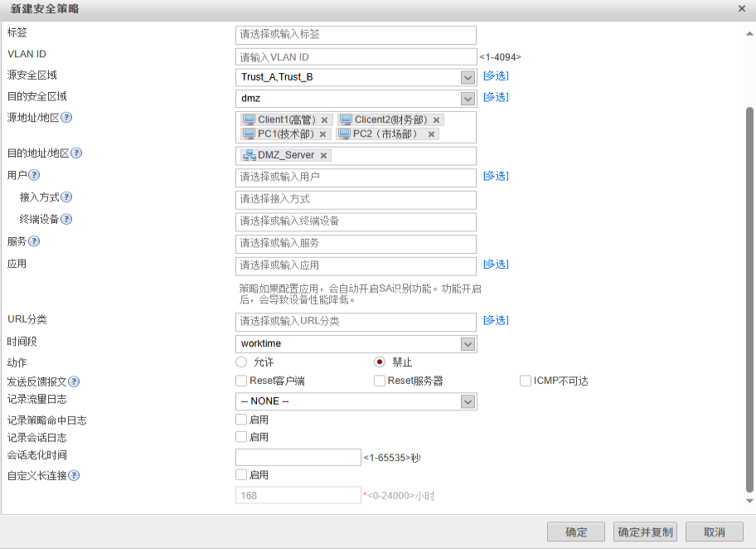The image size is (756, 549).
Task: Click the long-connection hours field showing 168
Action: click(298, 495)
